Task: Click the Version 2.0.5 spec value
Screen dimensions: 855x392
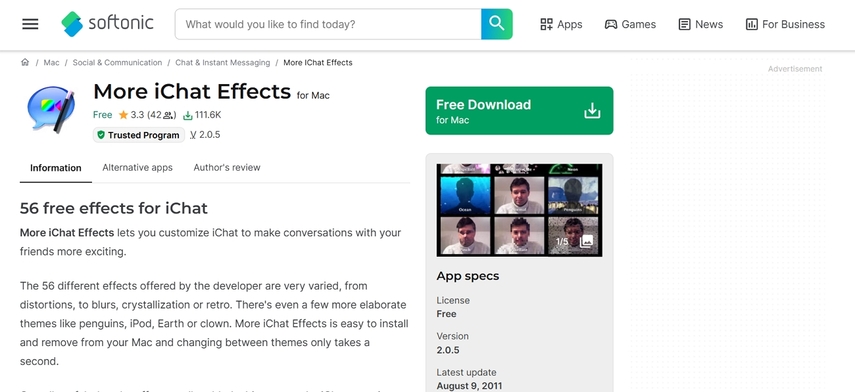Action: [x=448, y=350]
